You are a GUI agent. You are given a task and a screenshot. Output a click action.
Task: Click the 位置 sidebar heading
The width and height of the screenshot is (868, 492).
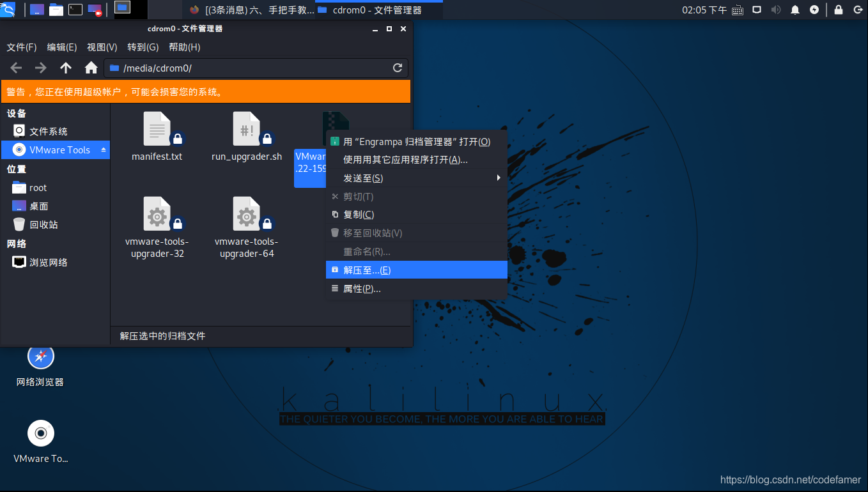(x=17, y=169)
